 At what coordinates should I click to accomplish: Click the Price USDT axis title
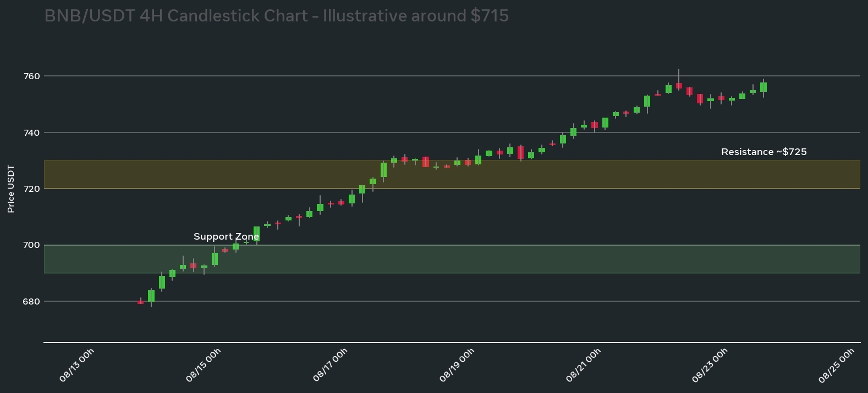tap(10, 189)
